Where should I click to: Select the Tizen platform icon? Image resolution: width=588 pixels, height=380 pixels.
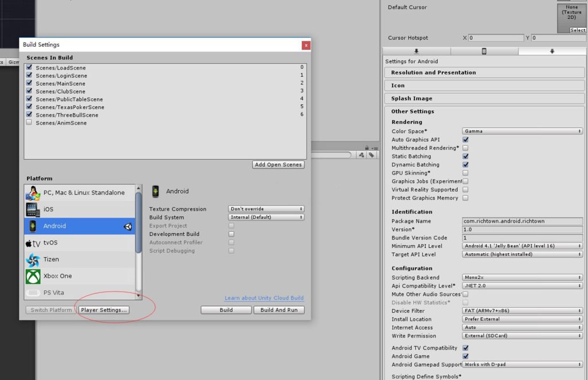coord(33,259)
